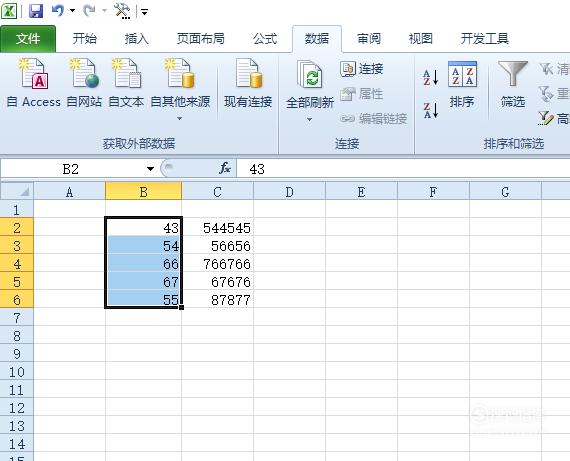Select column E header
The image size is (570, 461).
(361, 192)
